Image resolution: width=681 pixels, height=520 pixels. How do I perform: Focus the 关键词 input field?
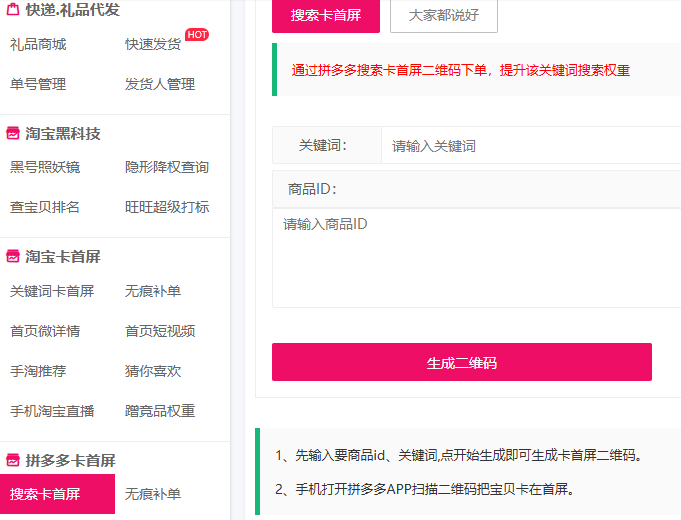click(x=531, y=146)
